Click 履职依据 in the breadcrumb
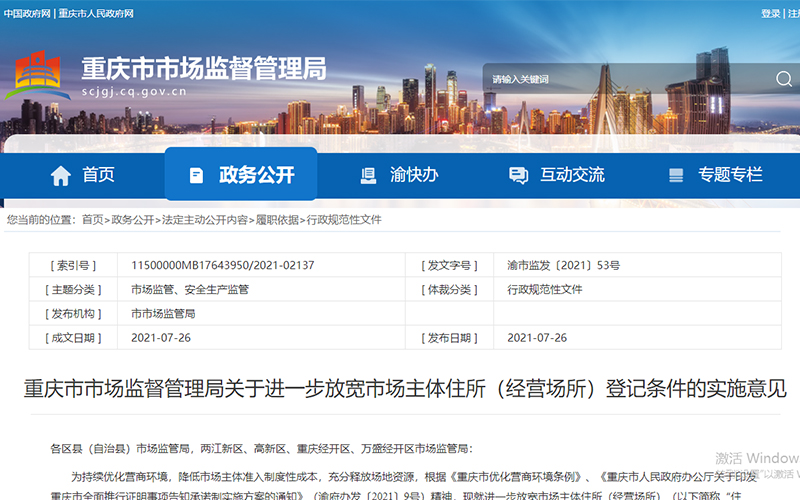The height and width of the screenshot is (500, 800). tap(277, 219)
